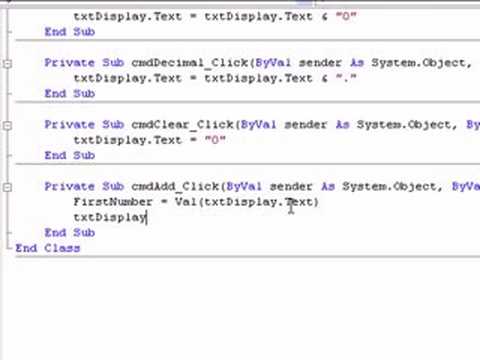Click End Sub closing the cmdAdd_Click procedure
Image resolution: width=480 pixels, height=360 pixels.
pos(70,233)
